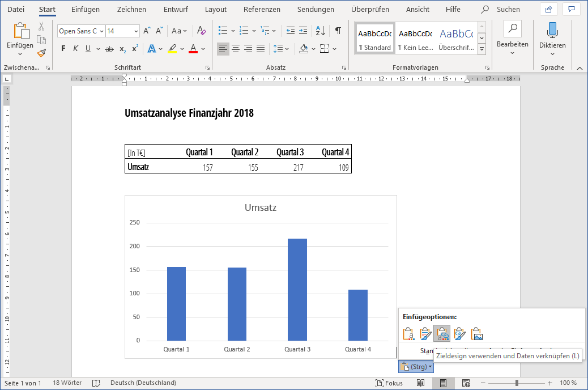Choose paste option keep source formatting and embed
This screenshot has width=588, height=390.
click(425, 334)
